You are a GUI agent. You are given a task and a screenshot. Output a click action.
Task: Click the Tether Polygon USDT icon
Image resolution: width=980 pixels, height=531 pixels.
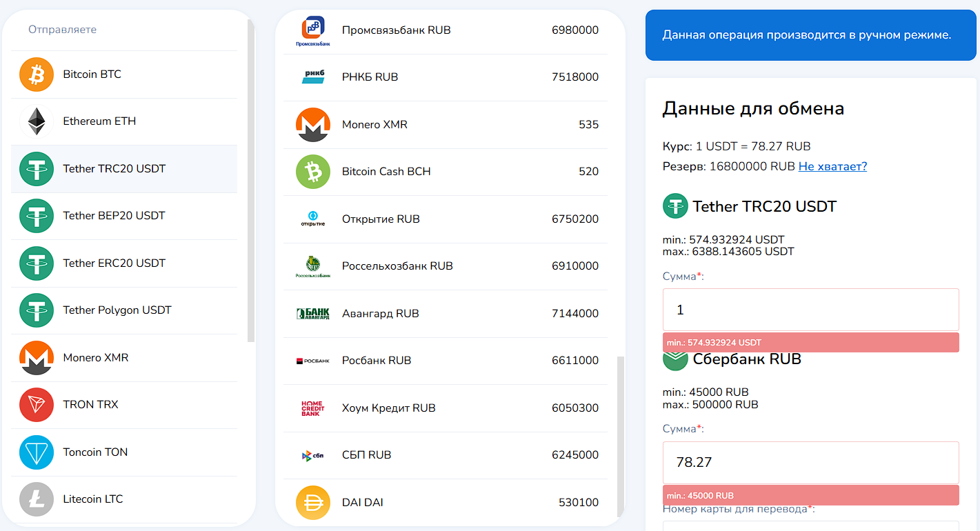point(37,310)
